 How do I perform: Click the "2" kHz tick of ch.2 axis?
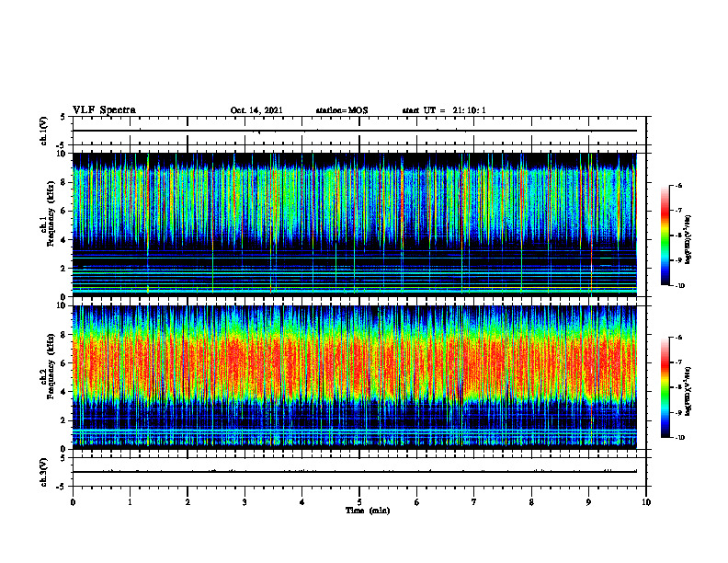point(64,420)
